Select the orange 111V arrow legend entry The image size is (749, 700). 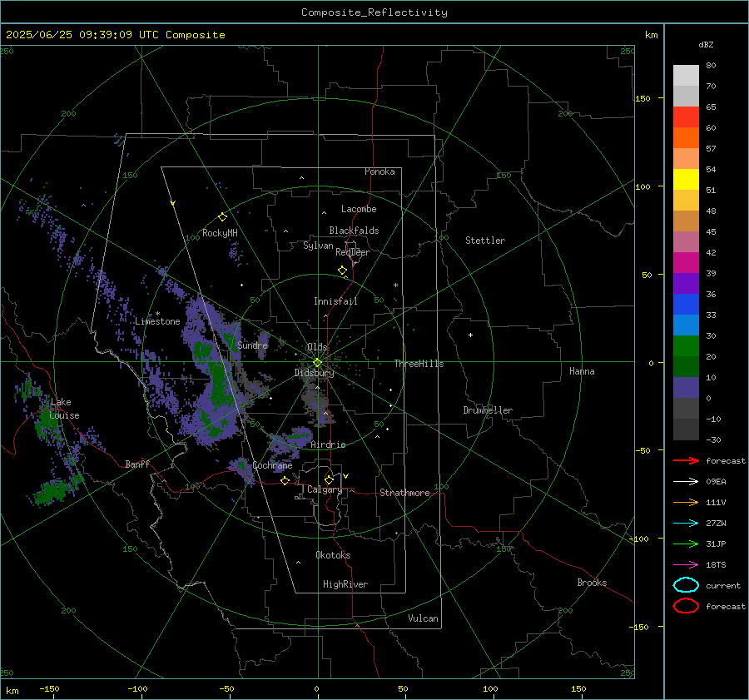686,502
